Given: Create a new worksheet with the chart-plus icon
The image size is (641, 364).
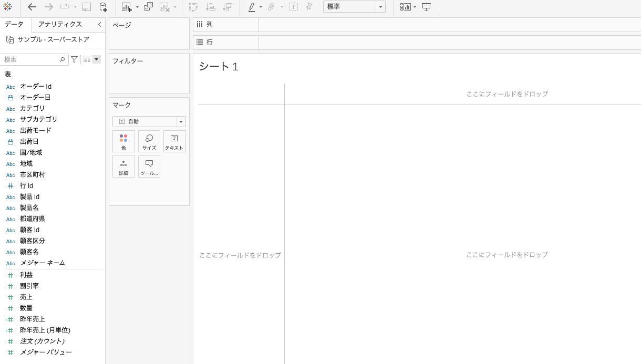Looking at the screenshot, I should pos(127,7).
